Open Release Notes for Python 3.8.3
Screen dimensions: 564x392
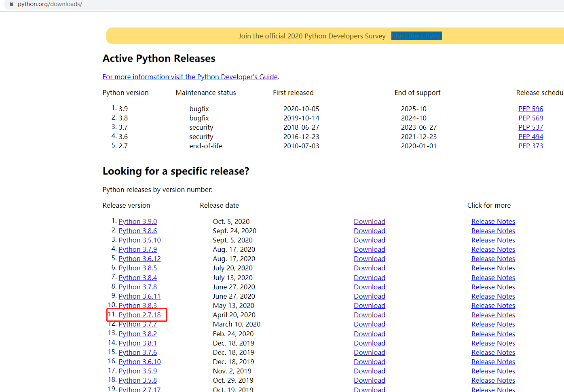[x=493, y=306]
